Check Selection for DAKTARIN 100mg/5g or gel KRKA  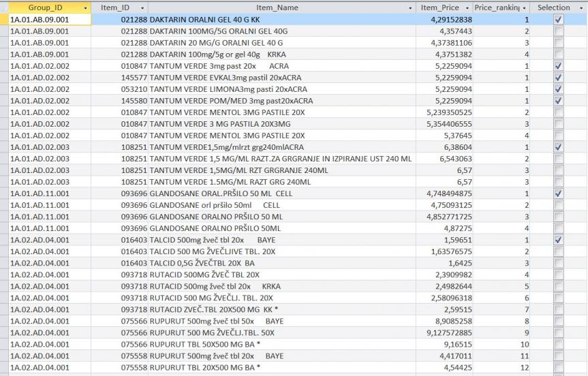[x=559, y=54]
